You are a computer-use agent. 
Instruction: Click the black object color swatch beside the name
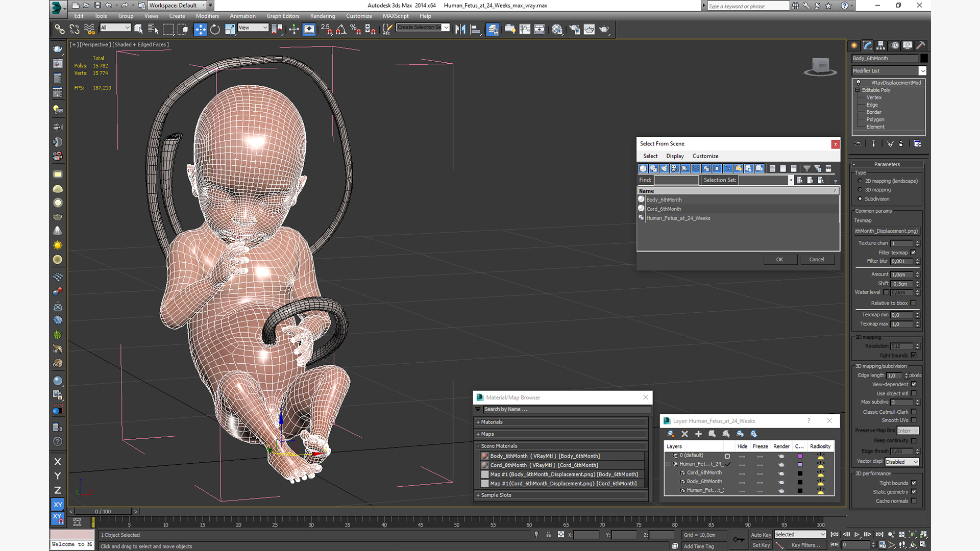(924, 58)
